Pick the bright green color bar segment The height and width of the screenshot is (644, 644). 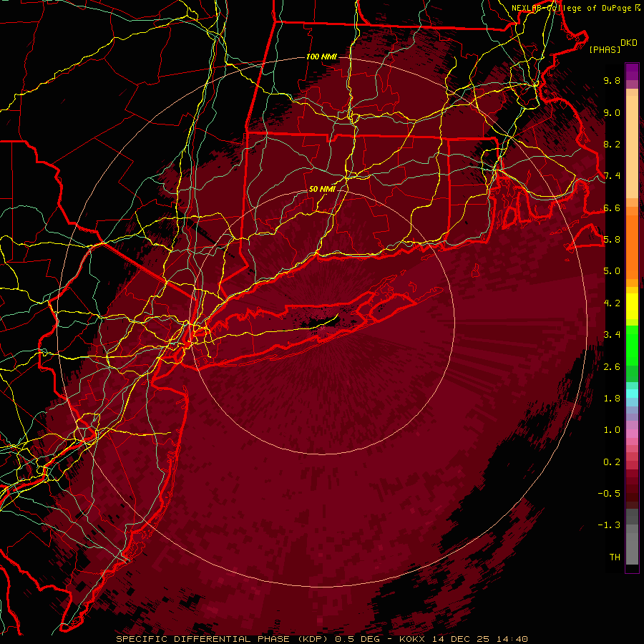pyautogui.click(x=632, y=345)
